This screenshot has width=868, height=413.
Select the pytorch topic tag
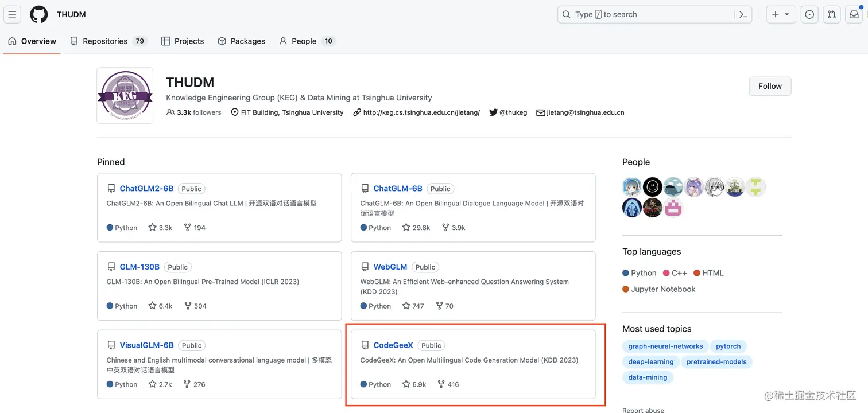pos(728,346)
